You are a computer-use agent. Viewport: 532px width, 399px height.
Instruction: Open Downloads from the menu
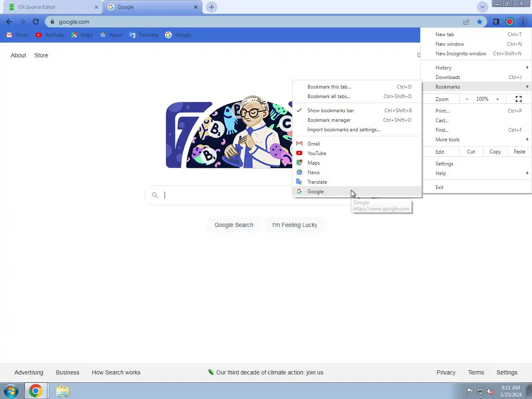point(476,77)
